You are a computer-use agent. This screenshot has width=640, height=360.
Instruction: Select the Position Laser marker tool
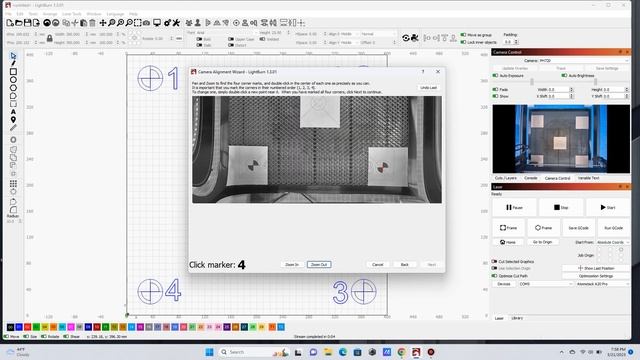pos(13,120)
